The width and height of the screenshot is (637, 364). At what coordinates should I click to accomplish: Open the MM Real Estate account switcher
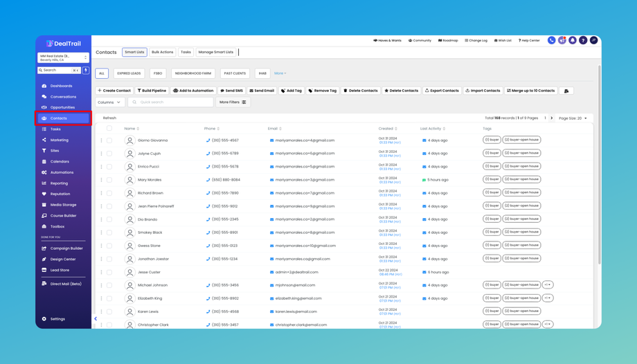(x=63, y=58)
